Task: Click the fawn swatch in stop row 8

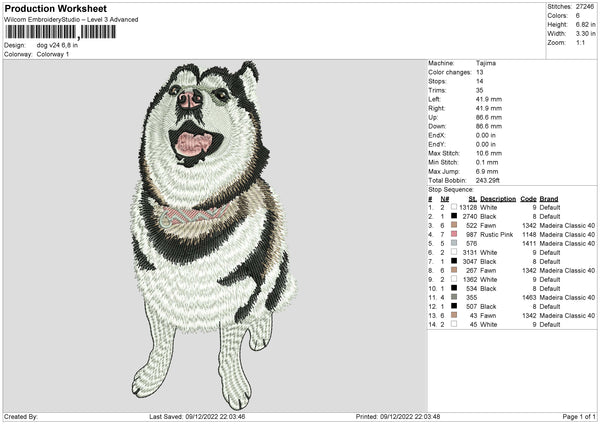Action: pos(454,270)
